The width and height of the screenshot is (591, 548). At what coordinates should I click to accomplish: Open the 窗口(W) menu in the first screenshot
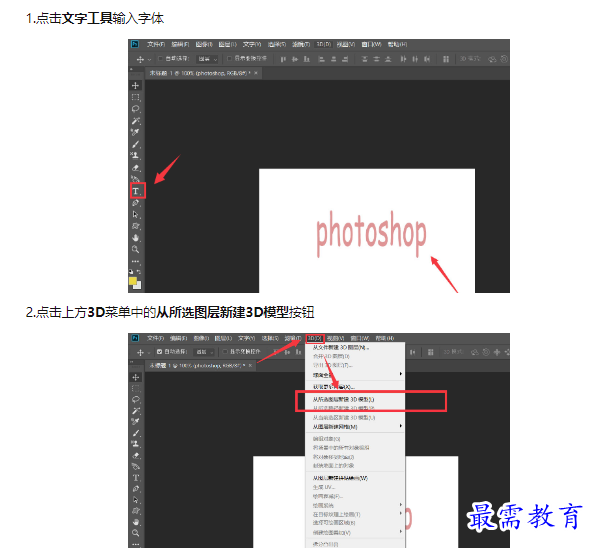click(x=372, y=44)
